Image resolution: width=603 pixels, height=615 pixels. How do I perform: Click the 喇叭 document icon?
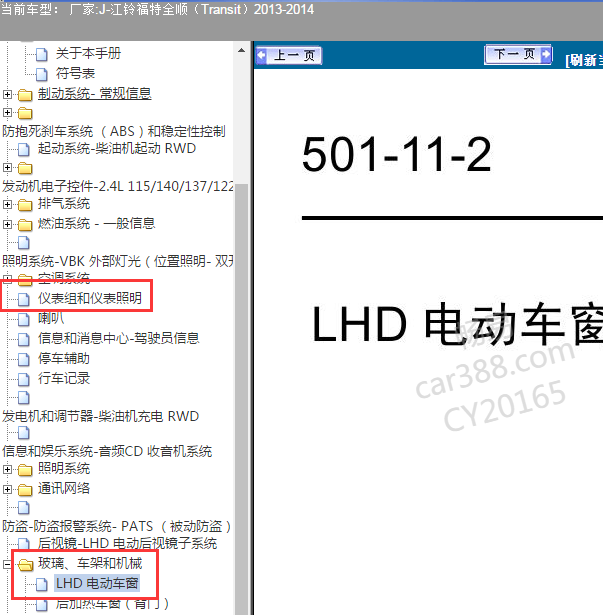[24, 319]
